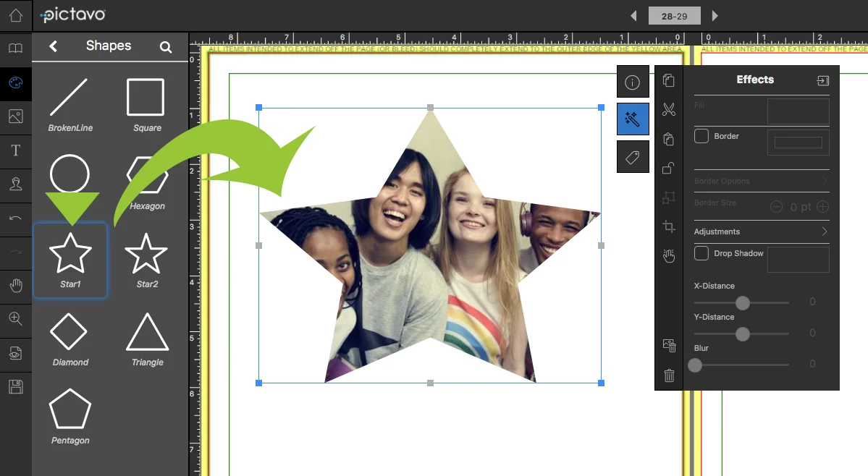Open the Fill color swatch
Image resolution: width=868 pixels, height=476 pixels.
click(799, 111)
